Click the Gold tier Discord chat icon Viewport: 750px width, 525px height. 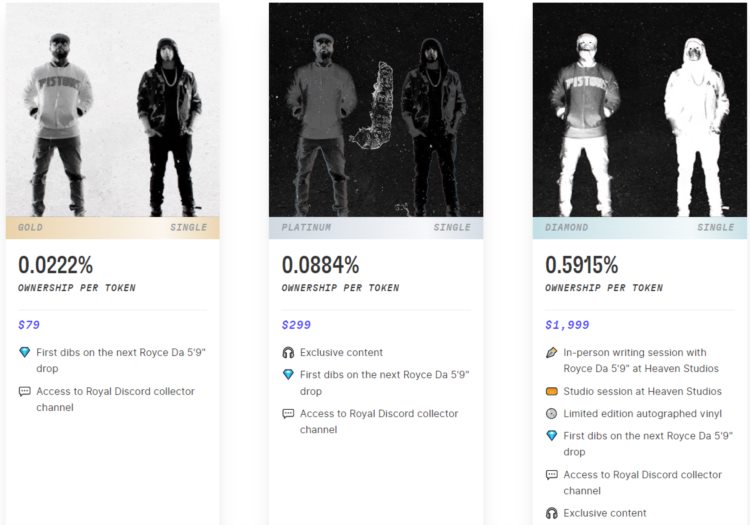tap(25, 392)
